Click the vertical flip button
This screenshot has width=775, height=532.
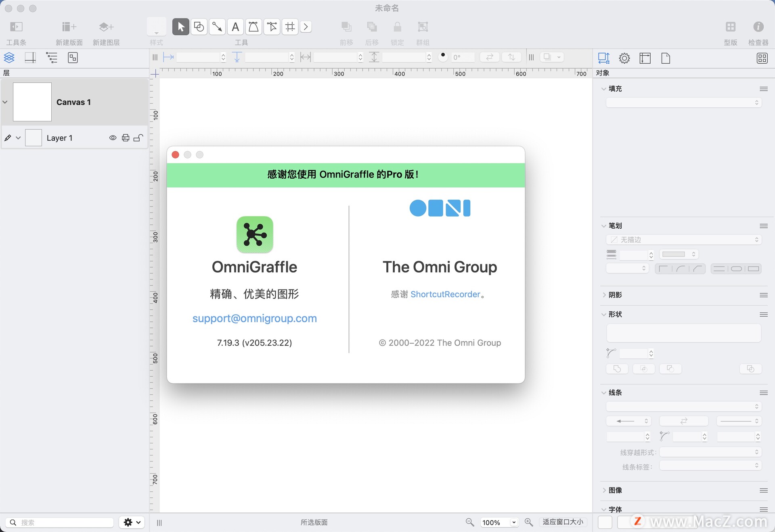(511, 57)
